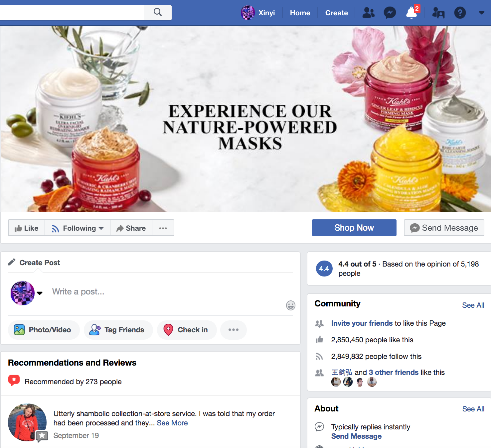Image resolution: width=491 pixels, height=448 pixels.
Task: Click the Facebook search box
Action: [72, 13]
